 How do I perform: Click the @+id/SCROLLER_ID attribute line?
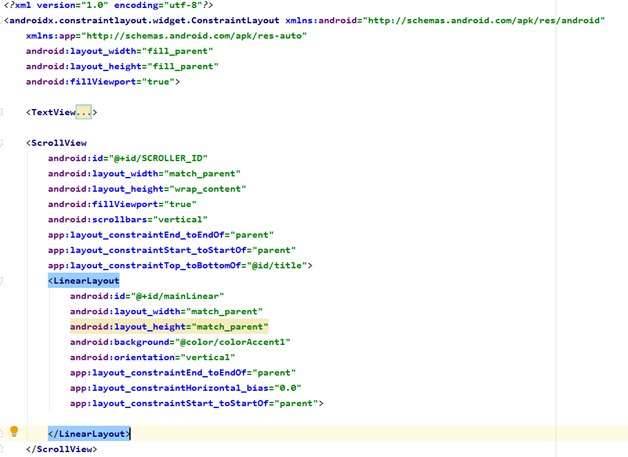pyautogui.click(x=128, y=158)
